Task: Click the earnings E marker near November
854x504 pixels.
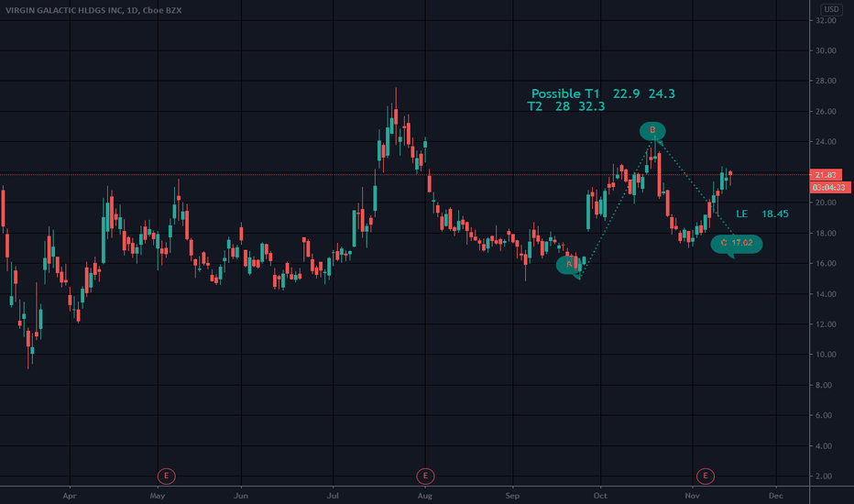Action: (706, 477)
